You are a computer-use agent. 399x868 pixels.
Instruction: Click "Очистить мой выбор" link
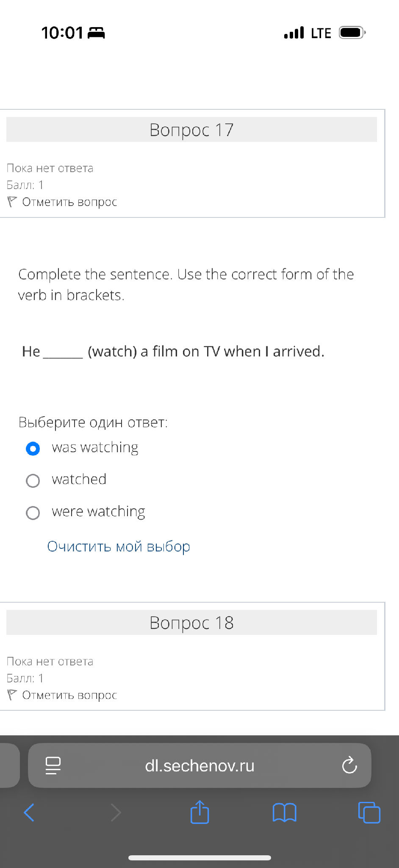(118, 547)
